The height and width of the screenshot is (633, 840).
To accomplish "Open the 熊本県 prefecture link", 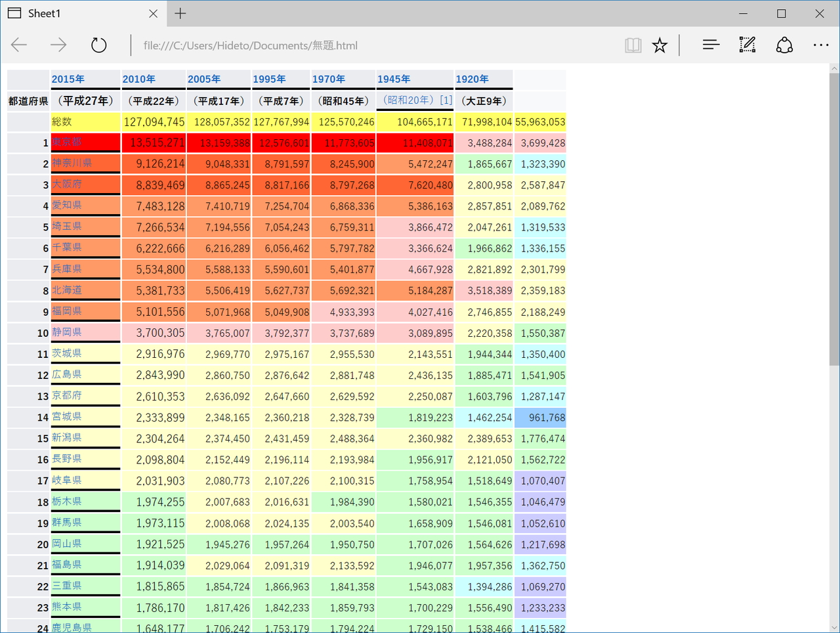I will 67,607.
